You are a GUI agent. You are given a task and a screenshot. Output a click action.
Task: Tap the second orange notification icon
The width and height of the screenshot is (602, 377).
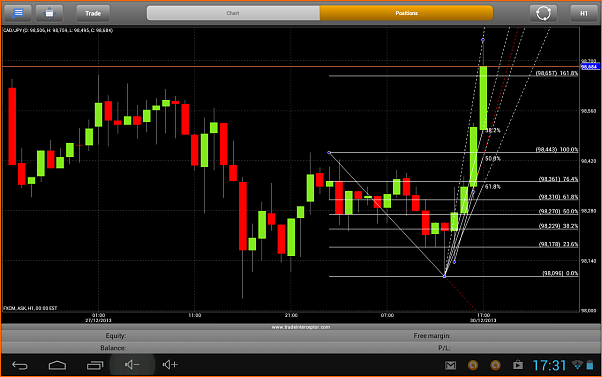pyautogui.click(x=495, y=365)
